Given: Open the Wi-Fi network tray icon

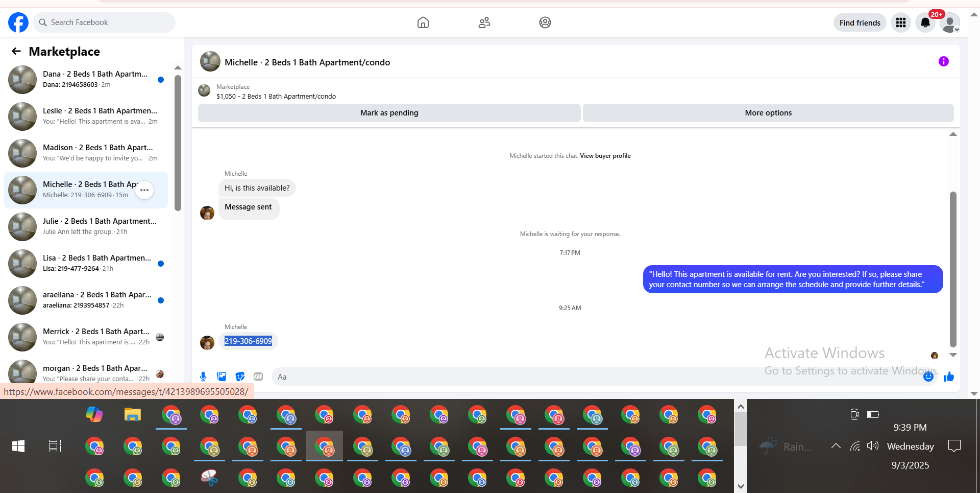Looking at the screenshot, I should coord(855,446).
